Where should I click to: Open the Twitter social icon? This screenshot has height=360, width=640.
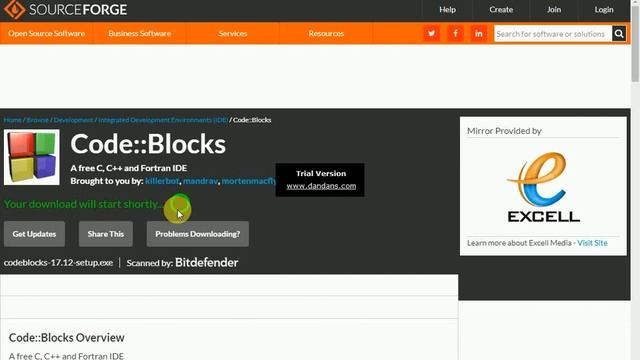pos(431,33)
